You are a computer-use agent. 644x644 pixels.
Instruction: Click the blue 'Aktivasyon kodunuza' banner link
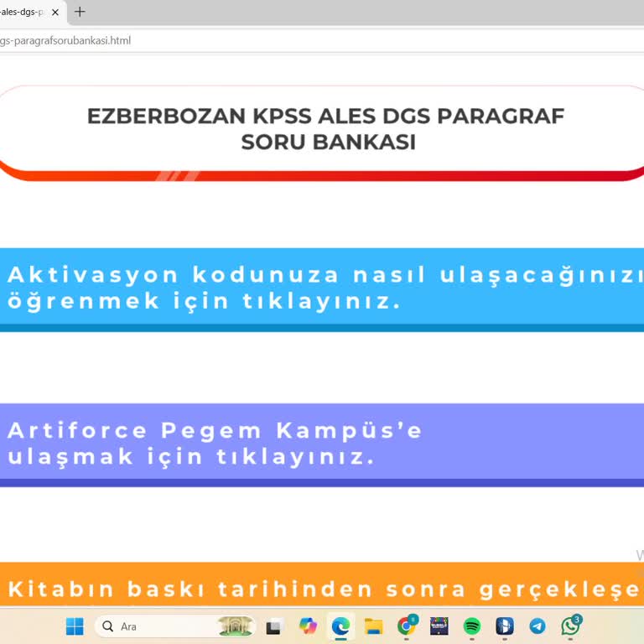[322, 289]
